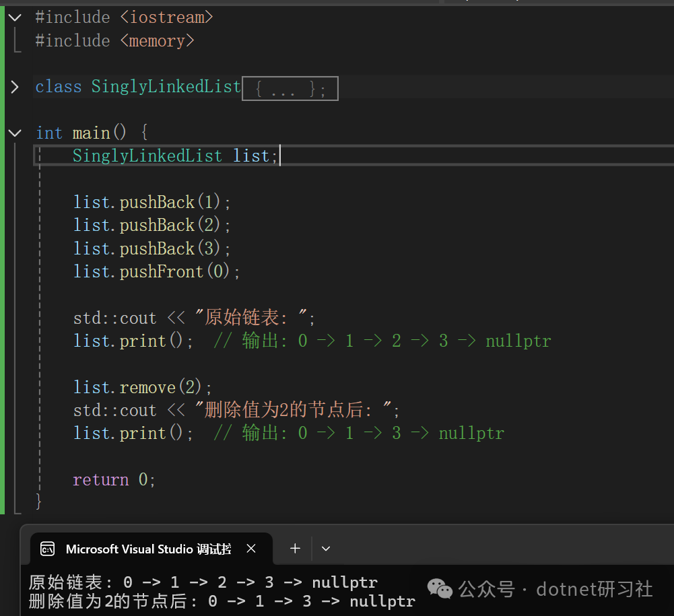Open the collapsed { ... }; code box

click(290, 89)
